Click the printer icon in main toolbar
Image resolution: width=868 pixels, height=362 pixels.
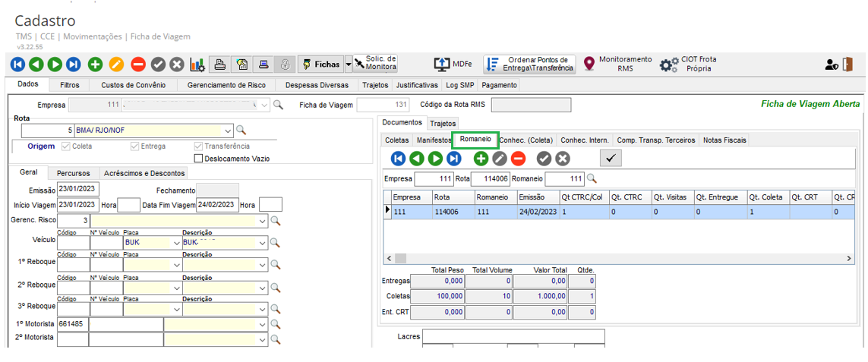click(219, 65)
